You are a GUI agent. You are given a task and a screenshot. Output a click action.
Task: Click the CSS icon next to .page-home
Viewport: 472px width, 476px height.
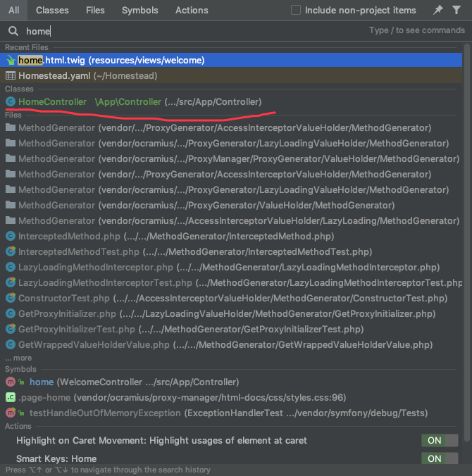coord(11,397)
